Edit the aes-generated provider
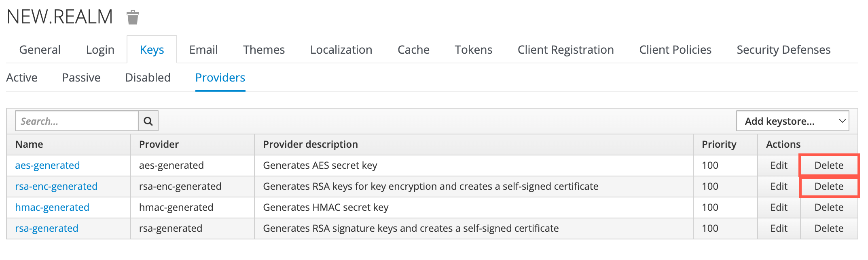This screenshot has height=260, width=868. coord(779,166)
